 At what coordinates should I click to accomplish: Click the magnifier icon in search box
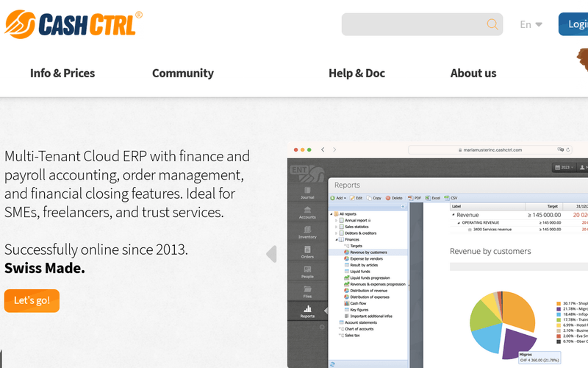[492, 24]
